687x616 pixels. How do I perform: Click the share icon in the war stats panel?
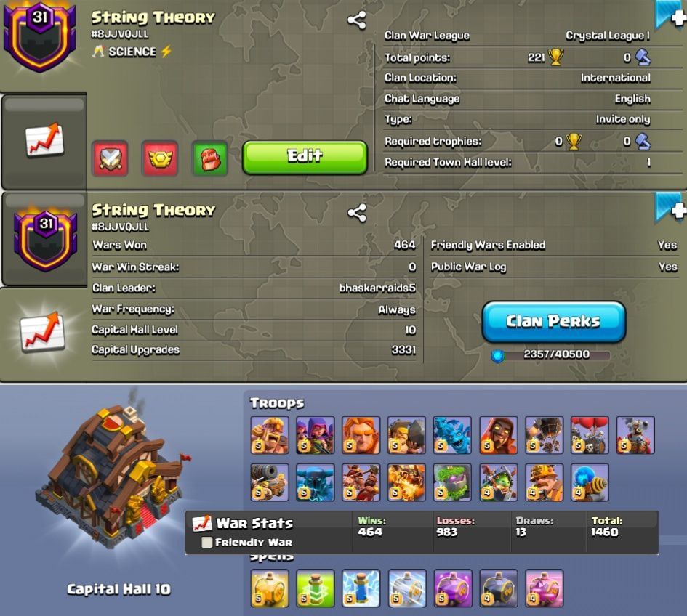point(357,214)
